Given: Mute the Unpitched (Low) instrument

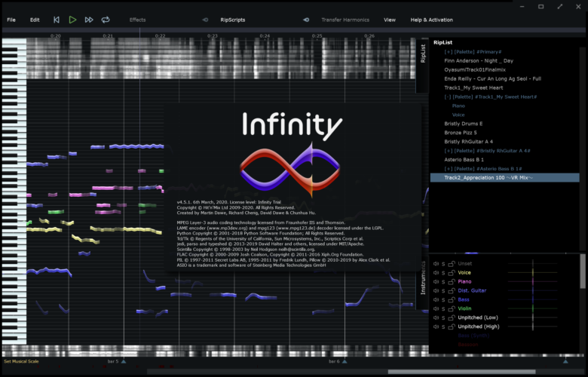Looking at the screenshot, I should 436,317.
